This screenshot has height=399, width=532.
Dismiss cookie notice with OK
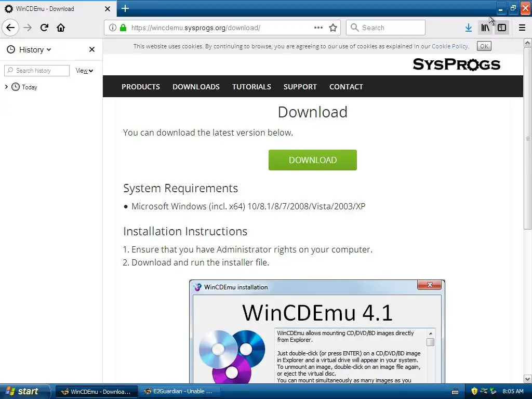point(484,46)
